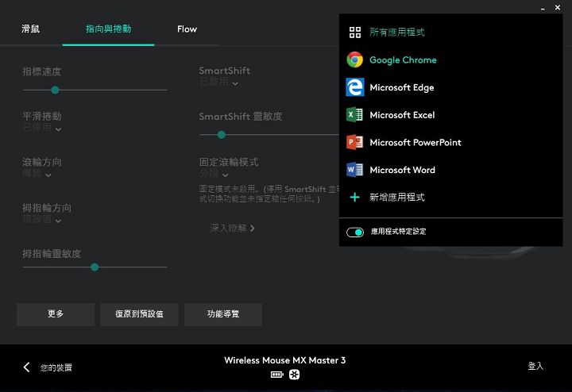The width and height of the screenshot is (572, 392).
Task: Click the Microsoft PowerPoint icon
Action: (354, 142)
